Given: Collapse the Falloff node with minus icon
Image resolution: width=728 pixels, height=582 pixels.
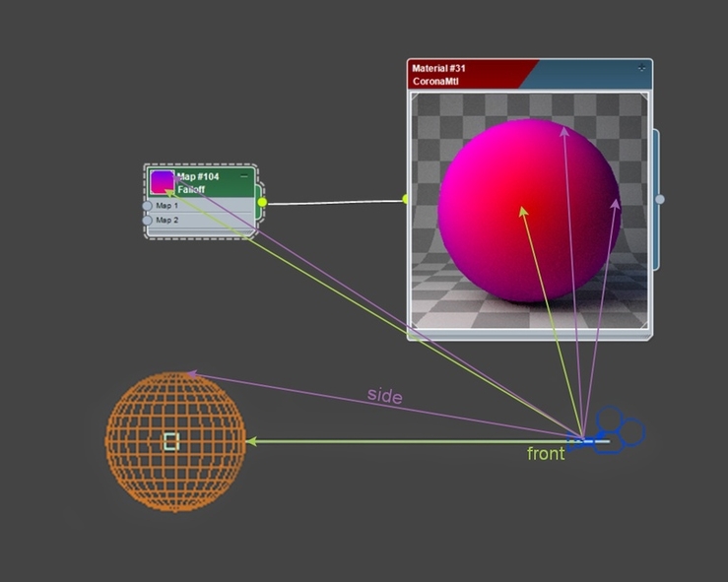Looking at the screenshot, I should 244,176.
